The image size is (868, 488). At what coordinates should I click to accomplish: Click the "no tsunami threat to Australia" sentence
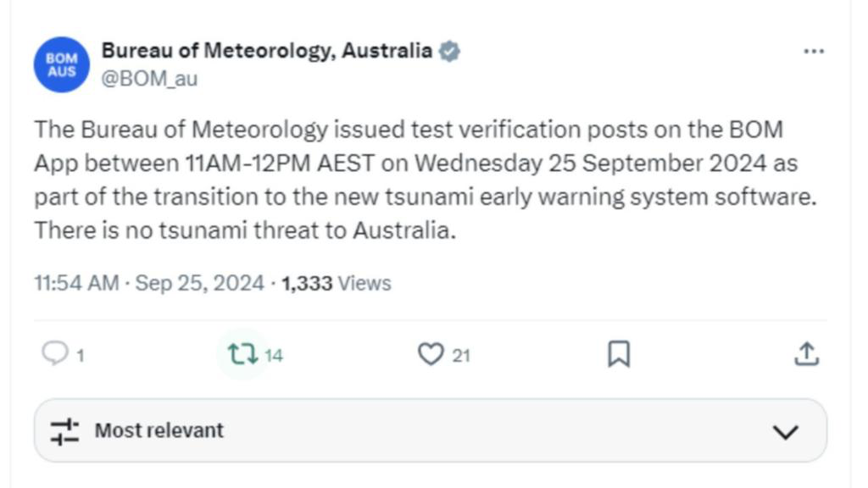point(245,230)
